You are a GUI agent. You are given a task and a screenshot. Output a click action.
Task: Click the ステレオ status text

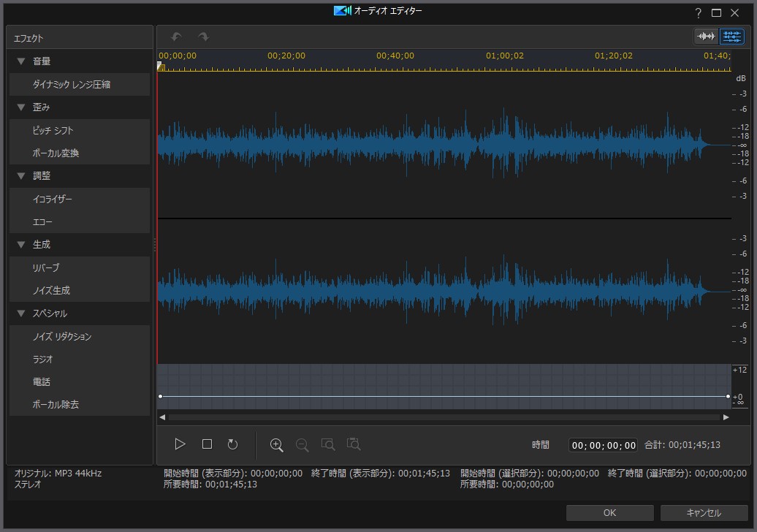tap(28, 484)
